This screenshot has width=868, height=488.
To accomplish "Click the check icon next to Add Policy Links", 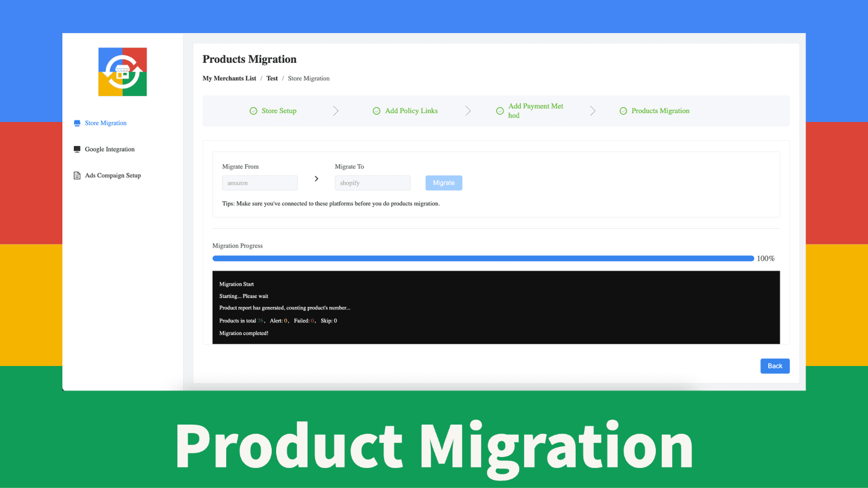I will tap(376, 111).
